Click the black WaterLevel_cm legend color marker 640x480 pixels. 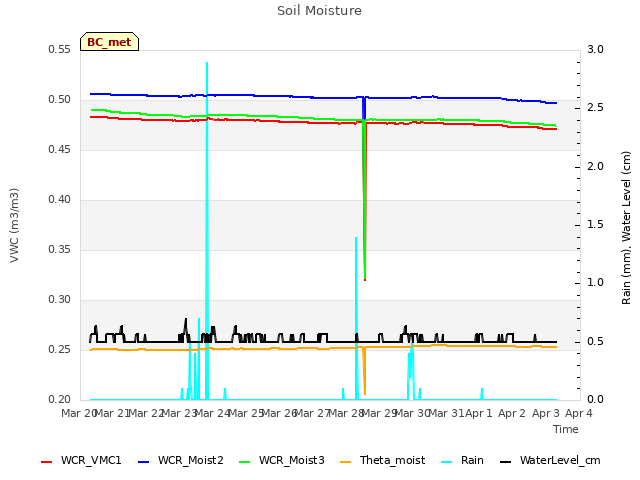point(505,462)
